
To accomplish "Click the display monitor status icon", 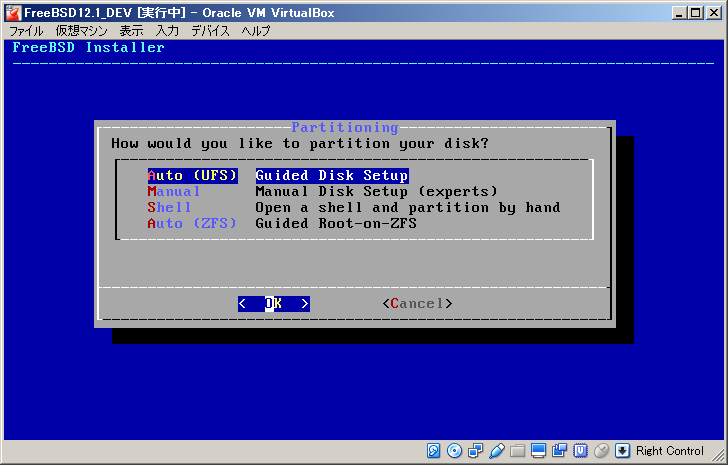I will pos(539,450).
